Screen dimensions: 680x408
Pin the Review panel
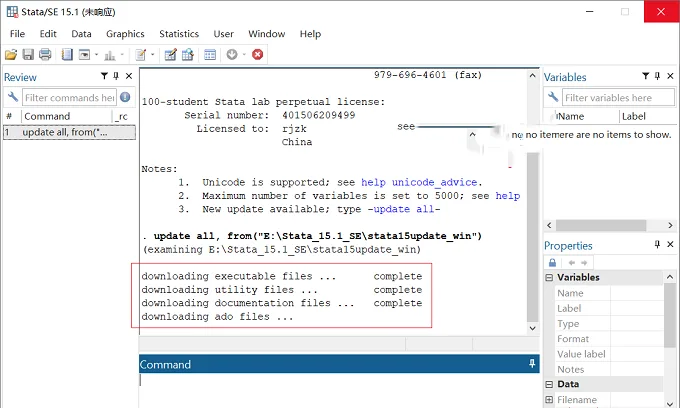116,76
